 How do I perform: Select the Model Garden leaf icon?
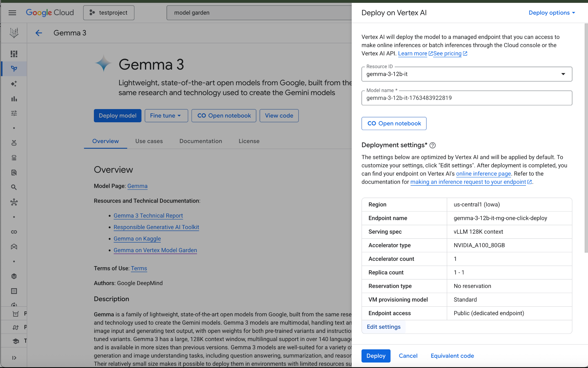click(x=14, y=69)
